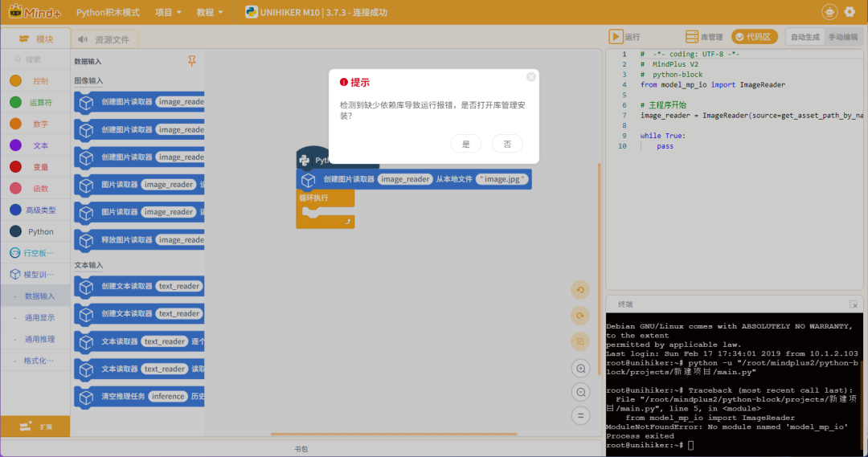Viewport: 868px width, 457px height.
Task: Open the settings gear icon
Action: click(x=850, y=11)
